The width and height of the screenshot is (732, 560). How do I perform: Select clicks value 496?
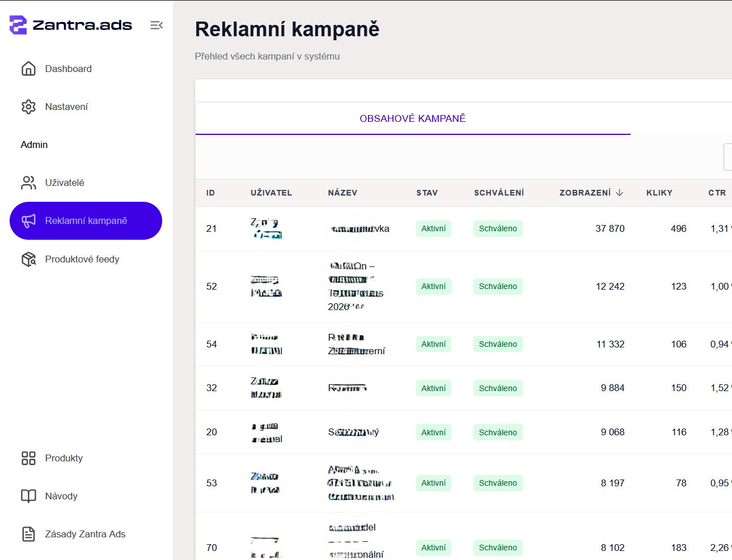click(x=679, y=228)
